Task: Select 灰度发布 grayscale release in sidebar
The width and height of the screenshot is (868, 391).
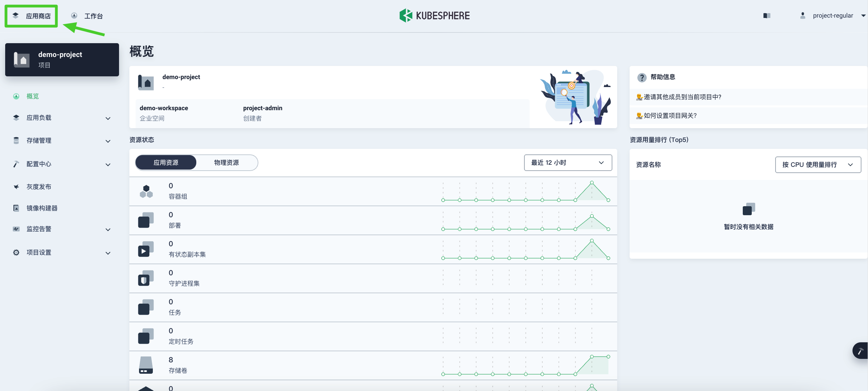Action: click(x=39, y=187)
